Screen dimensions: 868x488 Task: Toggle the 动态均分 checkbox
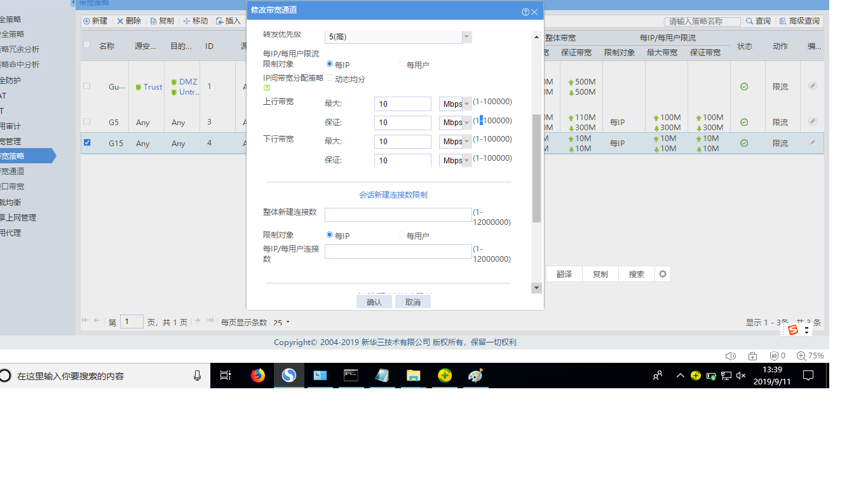point(329,78)
